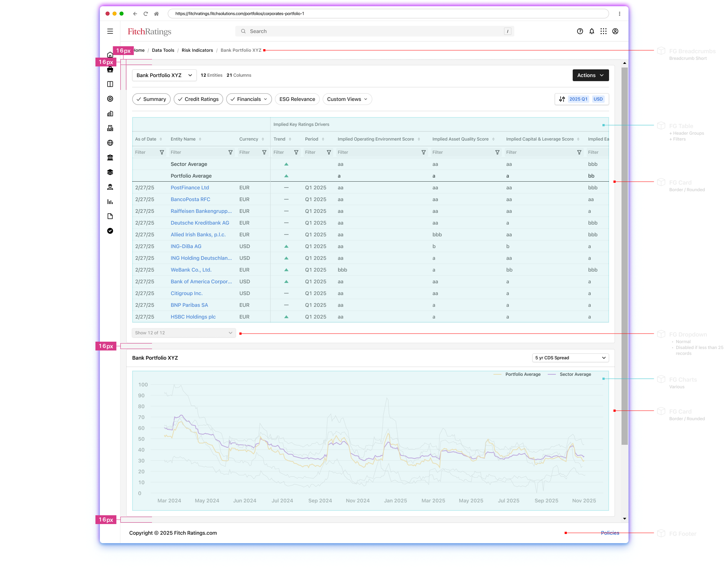Open the PostFinance Ltd entity link
Image resolution: width=728 pixels, height=578 pixels.
coord(189,188)
